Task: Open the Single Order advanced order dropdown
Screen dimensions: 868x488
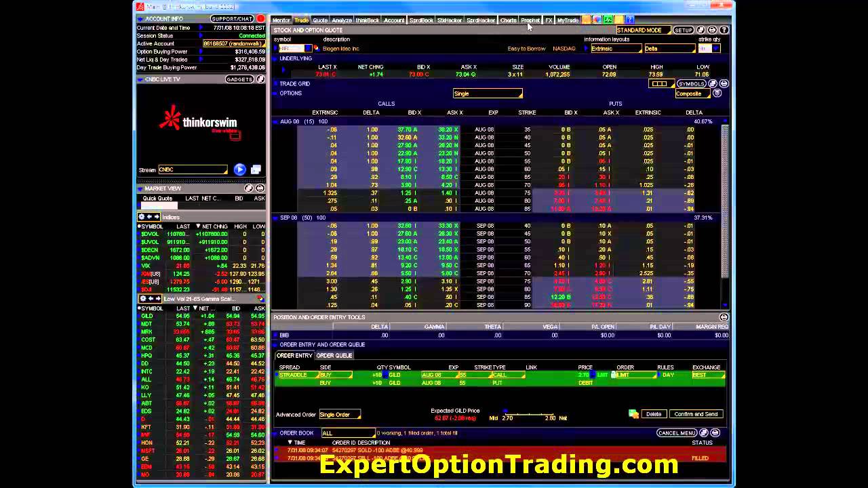Action: click(x=340, y=414)
